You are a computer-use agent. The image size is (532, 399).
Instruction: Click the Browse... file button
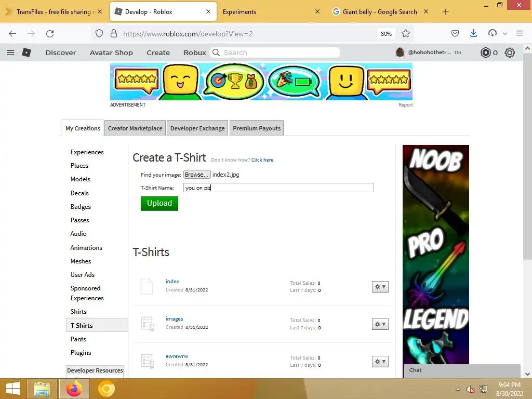(x=197, y=175)
